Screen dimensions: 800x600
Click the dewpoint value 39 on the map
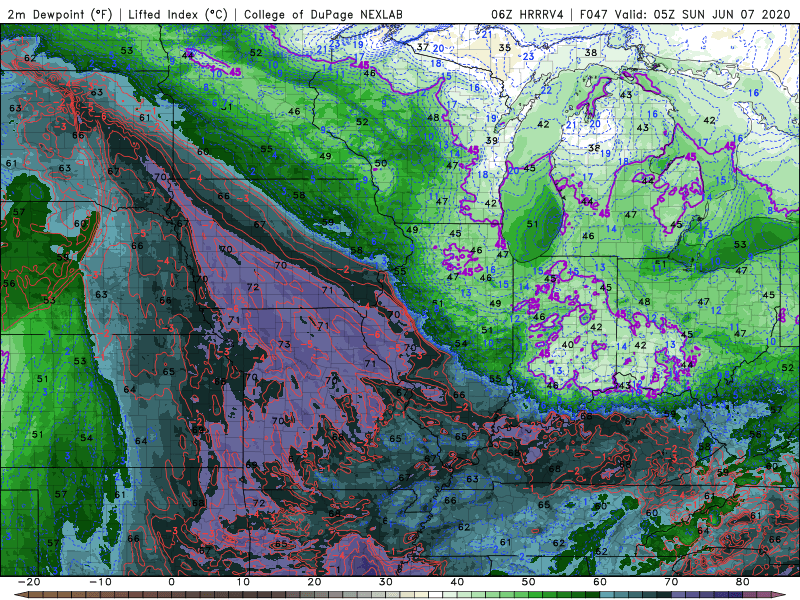click(x=491, y=140)
